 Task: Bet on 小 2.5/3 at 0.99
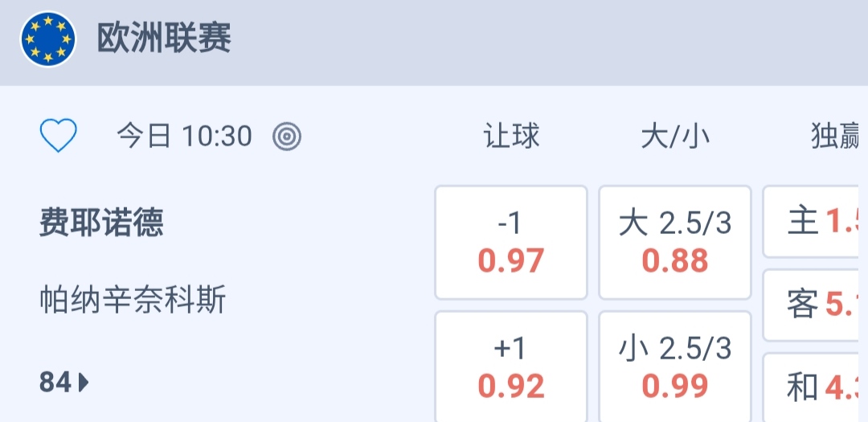[675, 367]
